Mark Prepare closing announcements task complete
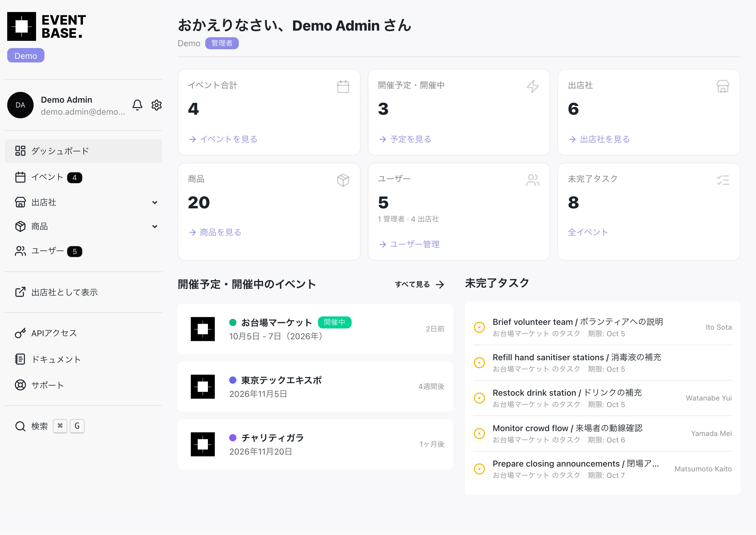 [479, 469]
